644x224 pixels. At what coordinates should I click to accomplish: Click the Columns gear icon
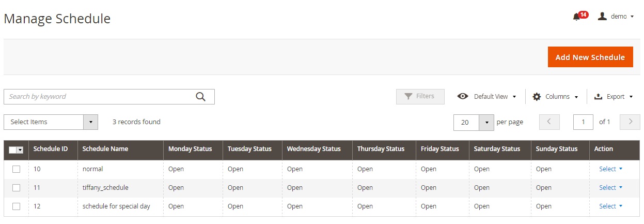(537, 97)
